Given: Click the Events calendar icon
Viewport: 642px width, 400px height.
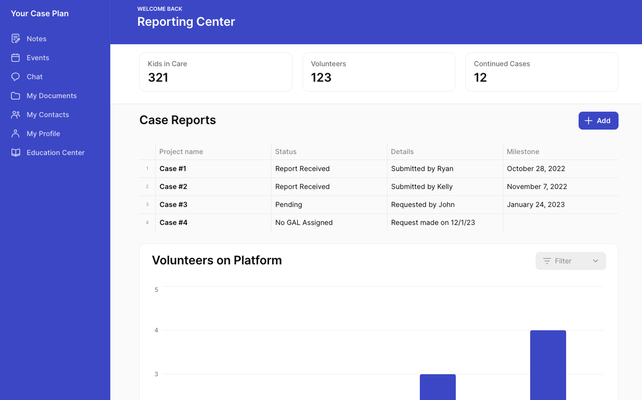Looking at the screenshot, I should click(x=15, y=58).
